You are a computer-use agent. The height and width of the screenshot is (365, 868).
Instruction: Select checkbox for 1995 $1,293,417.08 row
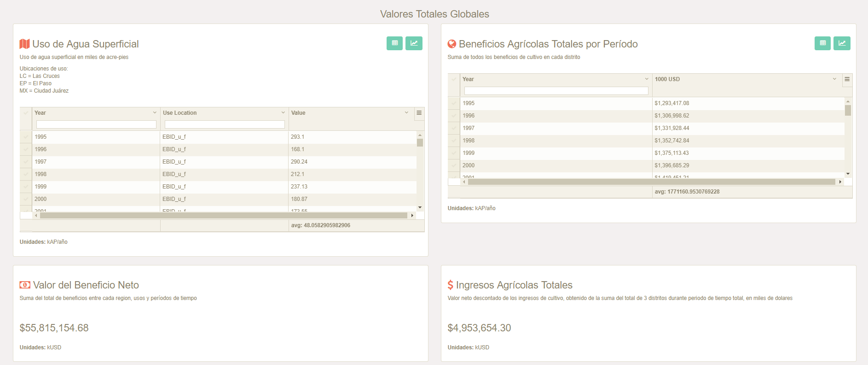coord(454,103)
